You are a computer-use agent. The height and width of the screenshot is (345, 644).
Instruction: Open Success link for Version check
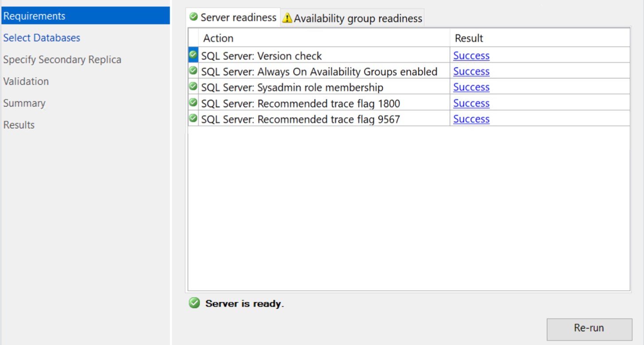[471, 56]
